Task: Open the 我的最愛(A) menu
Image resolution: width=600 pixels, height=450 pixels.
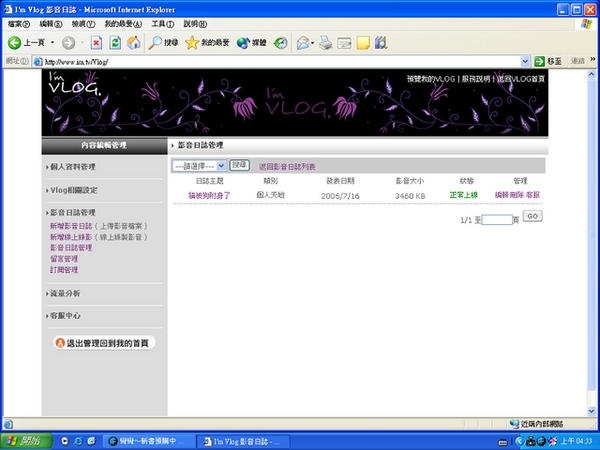Action: click(x=123, y=24)
